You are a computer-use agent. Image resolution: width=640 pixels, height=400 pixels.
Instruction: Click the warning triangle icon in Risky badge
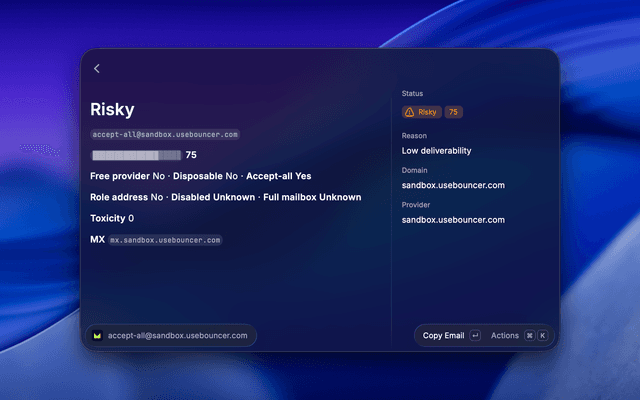[409, 112]
